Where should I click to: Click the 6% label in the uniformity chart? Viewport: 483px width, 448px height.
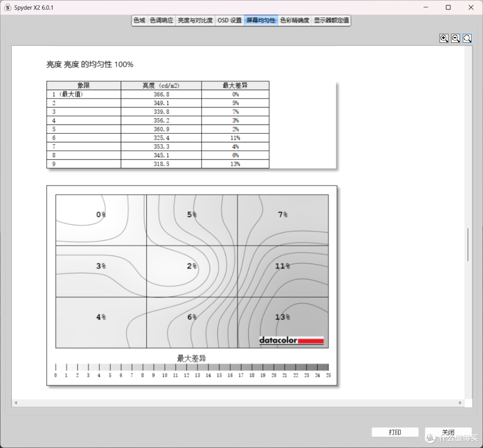click(192, 317)
